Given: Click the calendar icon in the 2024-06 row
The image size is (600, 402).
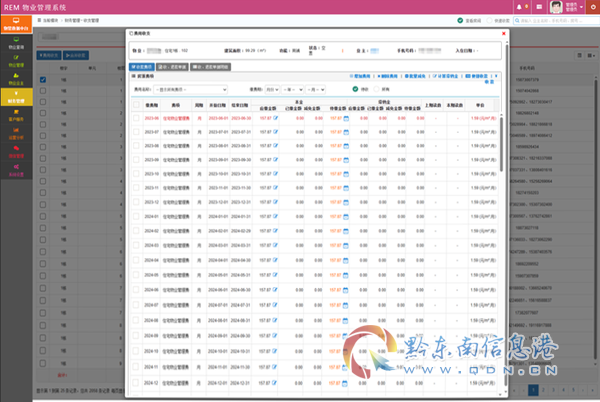Looking at the screenshot, I should (346, 290).
